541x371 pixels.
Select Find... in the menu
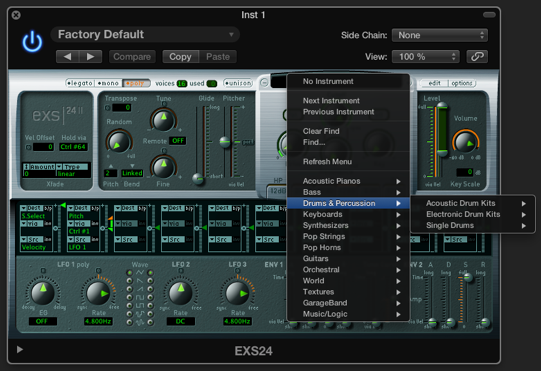(x=348, y=142)
